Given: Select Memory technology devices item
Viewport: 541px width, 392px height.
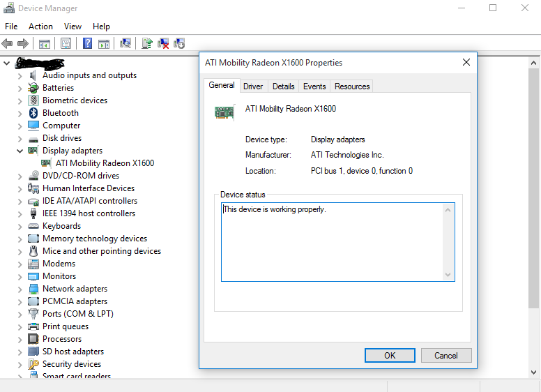Looking at the screenshot, I should click(x=95, y=239).
